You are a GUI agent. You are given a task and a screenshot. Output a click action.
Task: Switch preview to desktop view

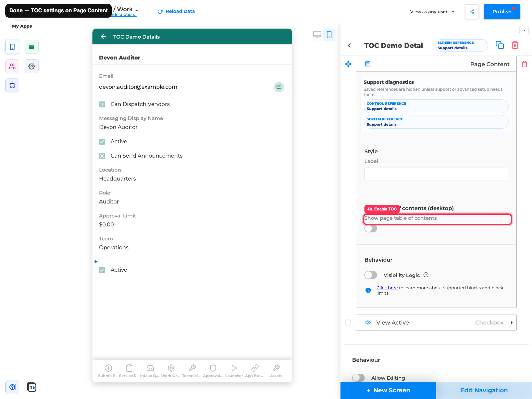(x=317, y=35)
